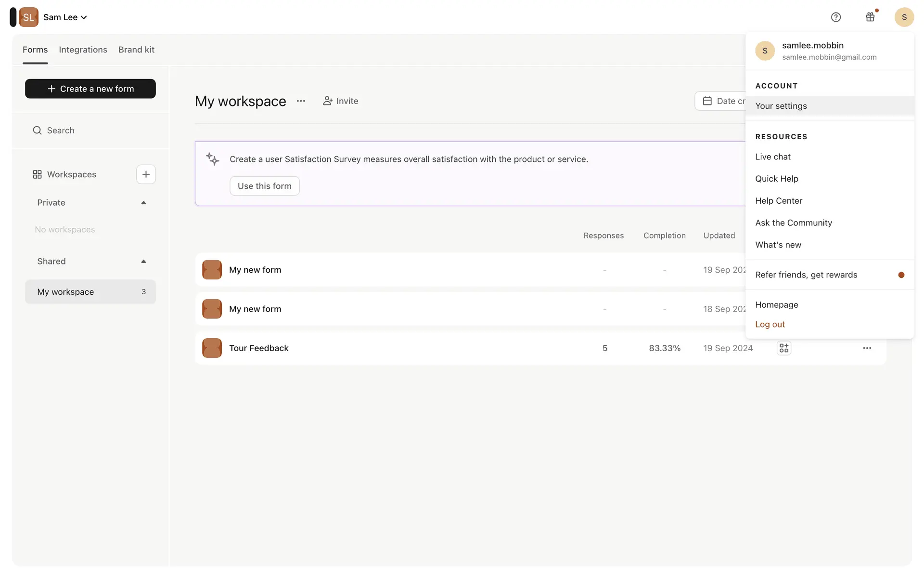Open the gift rewards icon
Screen dimensions: 924x578
[870, 17]
